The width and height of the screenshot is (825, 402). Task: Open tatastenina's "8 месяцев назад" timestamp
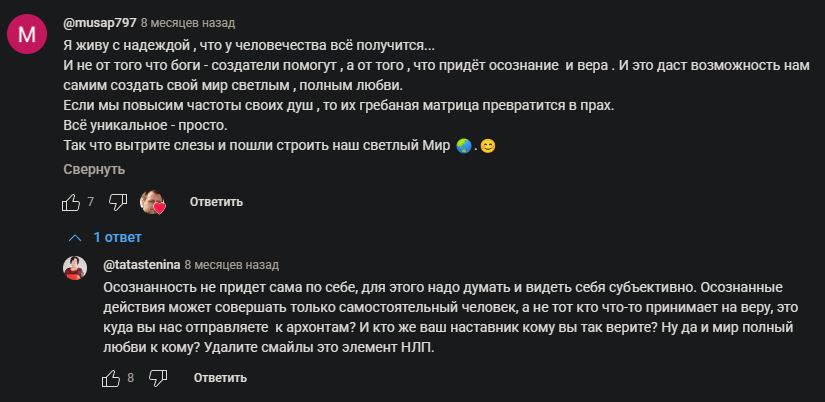point(232,265)
